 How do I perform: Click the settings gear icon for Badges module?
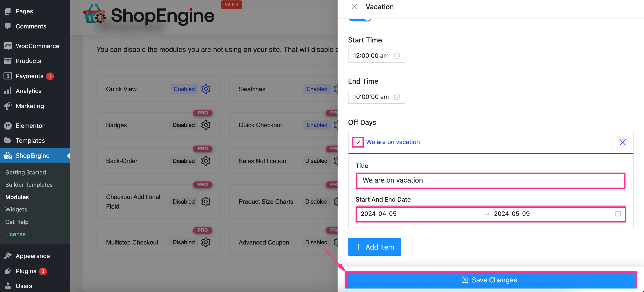point(205,125)
